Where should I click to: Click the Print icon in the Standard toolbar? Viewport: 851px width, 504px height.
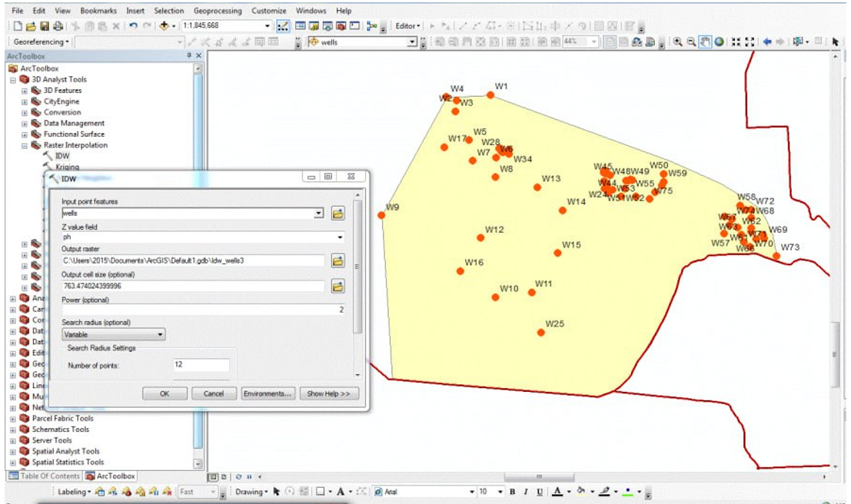pos(58,26)
